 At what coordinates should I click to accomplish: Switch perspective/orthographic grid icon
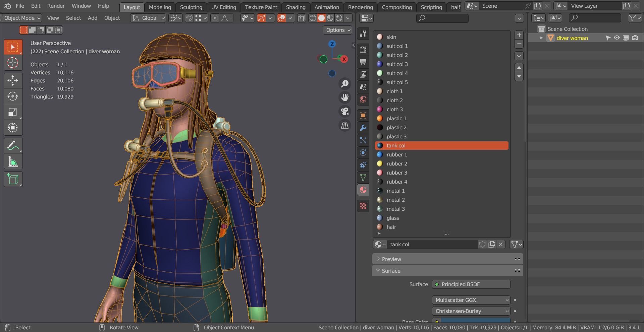[x=345, y=125]
